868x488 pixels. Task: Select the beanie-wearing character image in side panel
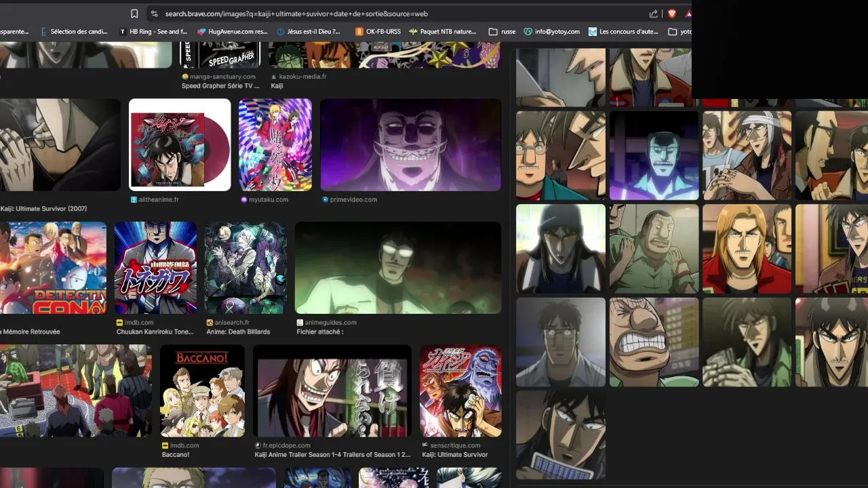coord(561,249)
